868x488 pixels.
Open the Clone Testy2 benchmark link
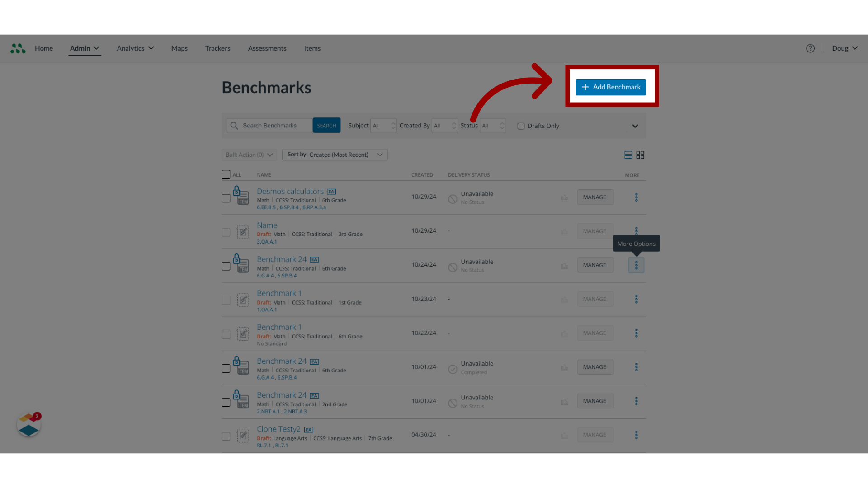coord(278,429)
